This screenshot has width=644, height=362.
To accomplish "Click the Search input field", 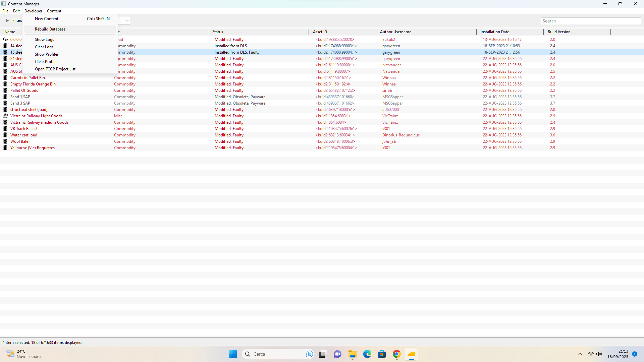I will pos(591,21).
